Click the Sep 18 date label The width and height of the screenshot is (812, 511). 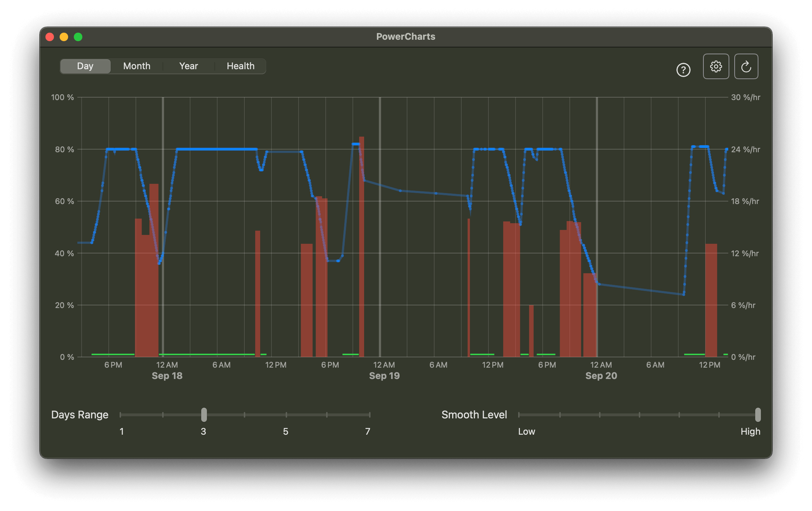point(167,376)
